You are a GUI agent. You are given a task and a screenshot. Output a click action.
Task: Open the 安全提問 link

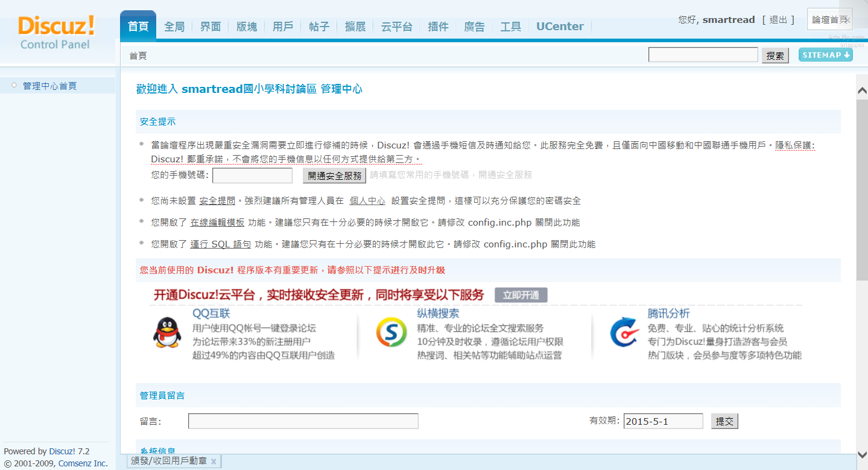[217, 200]
